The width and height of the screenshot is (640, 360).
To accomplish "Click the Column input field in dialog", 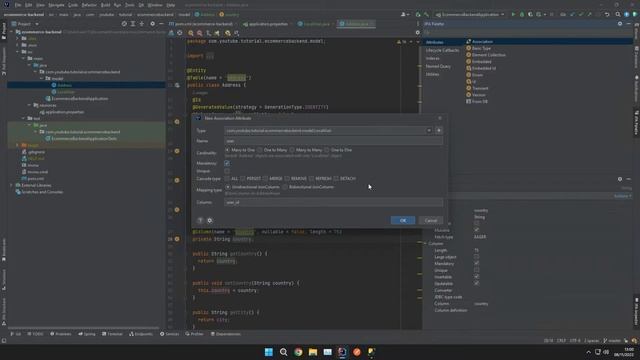I will click(333, 202).
